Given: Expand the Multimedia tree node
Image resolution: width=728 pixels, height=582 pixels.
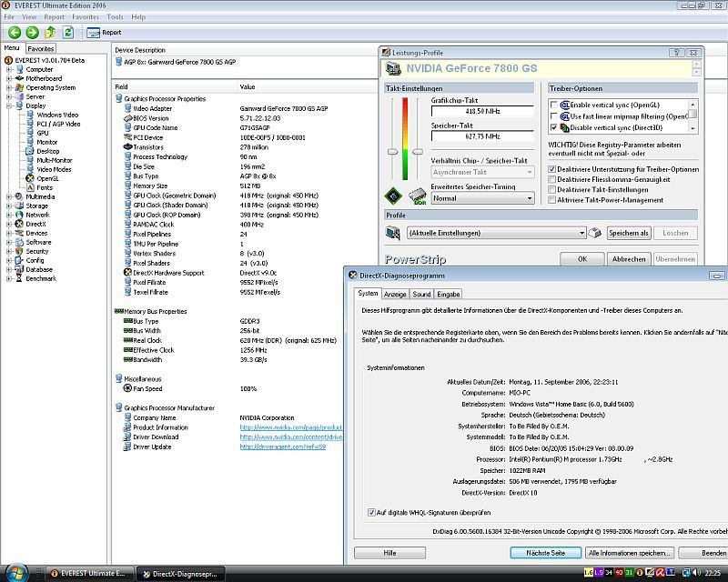Looking at the screenshot, I should tap(9, 196).
